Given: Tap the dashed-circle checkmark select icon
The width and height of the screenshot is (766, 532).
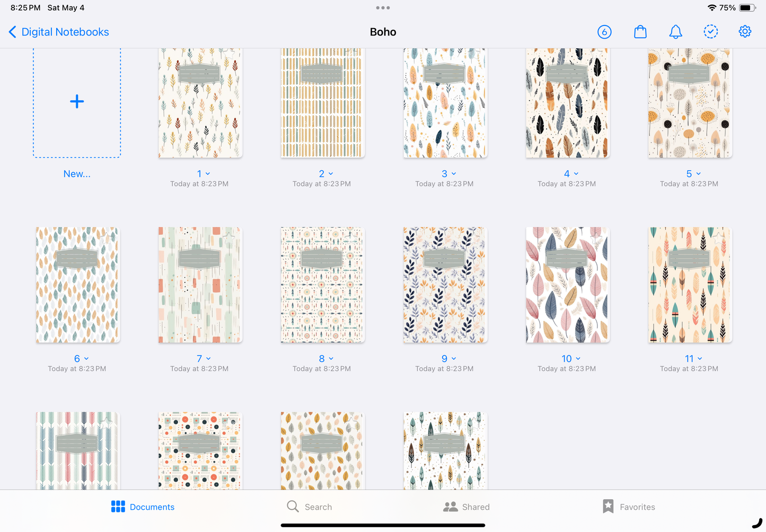Looking at the screenshot, I should pos(710,32).
